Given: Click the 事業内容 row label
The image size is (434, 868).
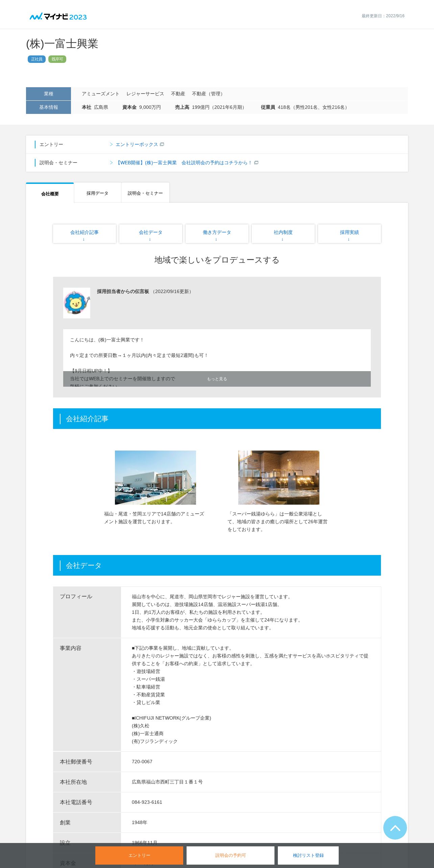Looking at the screenshot, I should coord(71,648).
